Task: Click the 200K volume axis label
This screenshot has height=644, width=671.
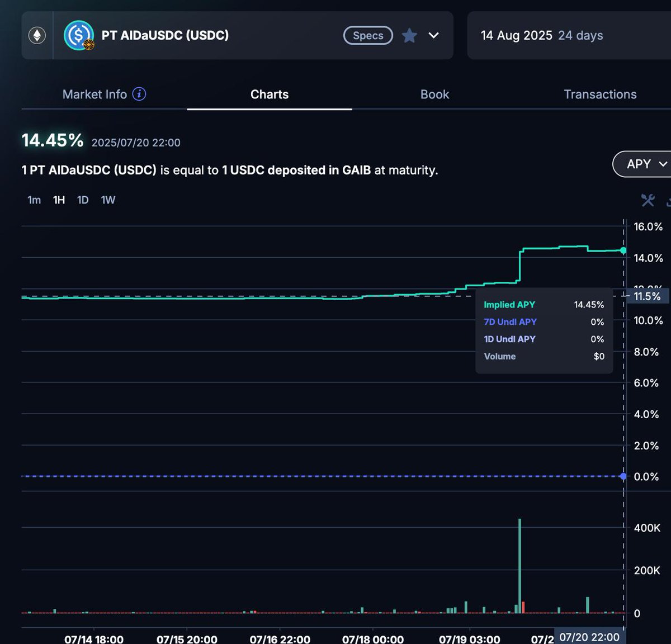Action: point(647,570)
